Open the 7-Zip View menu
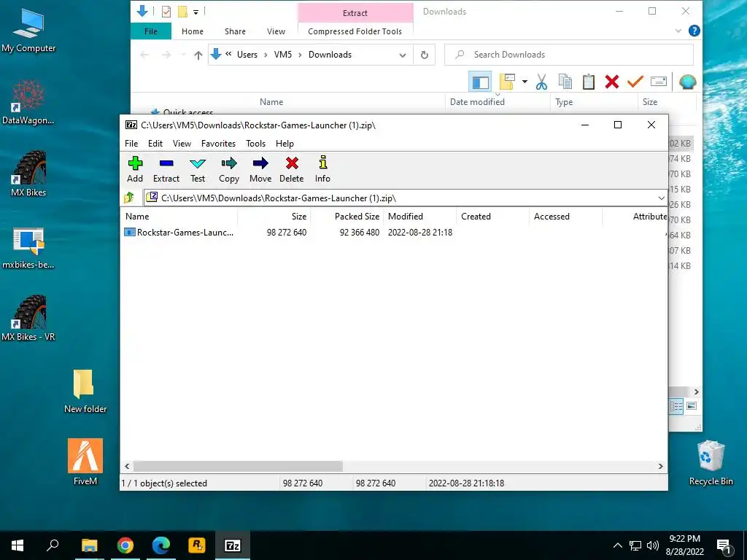The height and width of the screenshot is (560, 747). point(182,144)
